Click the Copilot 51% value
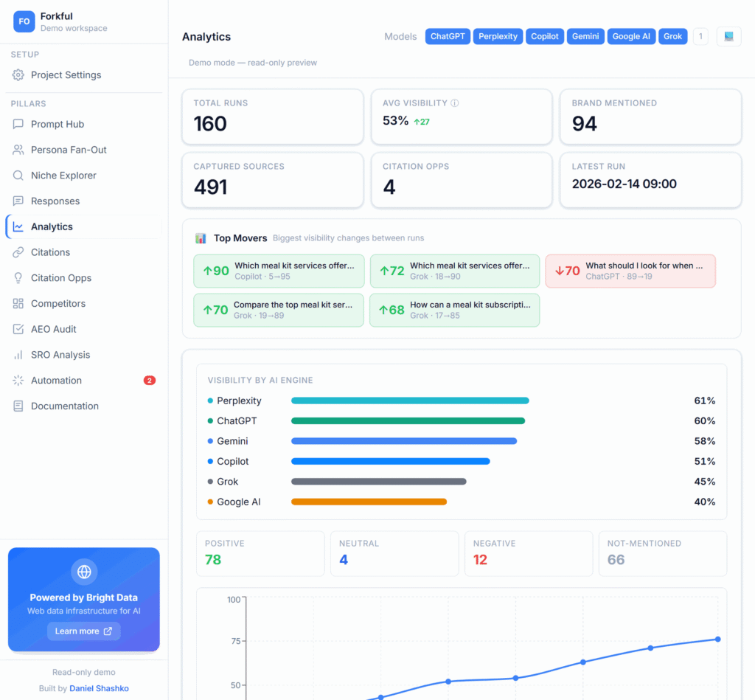Image resolution: width=755 pixels, height=700 pixels. pyautogui.click(x=704, y=461)
